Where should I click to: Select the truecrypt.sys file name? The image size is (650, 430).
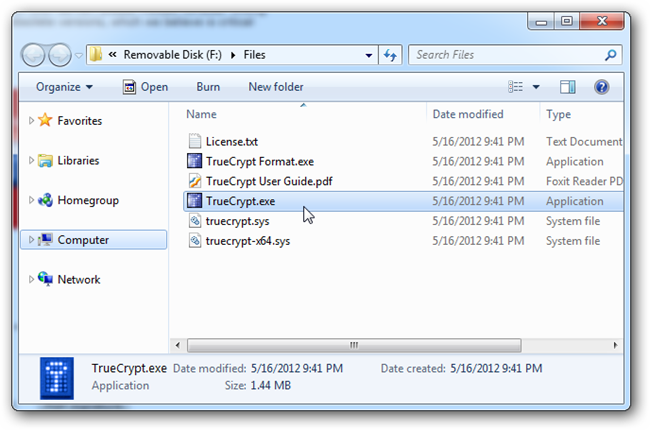pos(238,221)
